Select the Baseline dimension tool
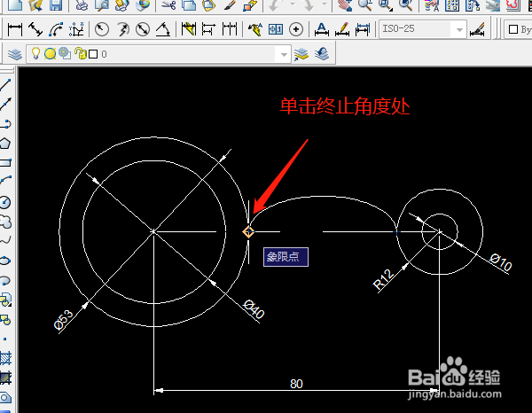 point(208,29)
